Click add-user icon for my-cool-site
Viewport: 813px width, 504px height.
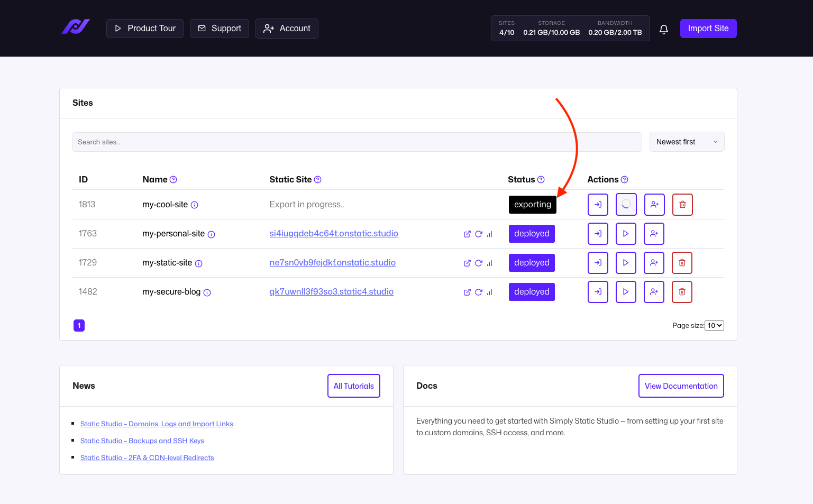tap(654, 205)
